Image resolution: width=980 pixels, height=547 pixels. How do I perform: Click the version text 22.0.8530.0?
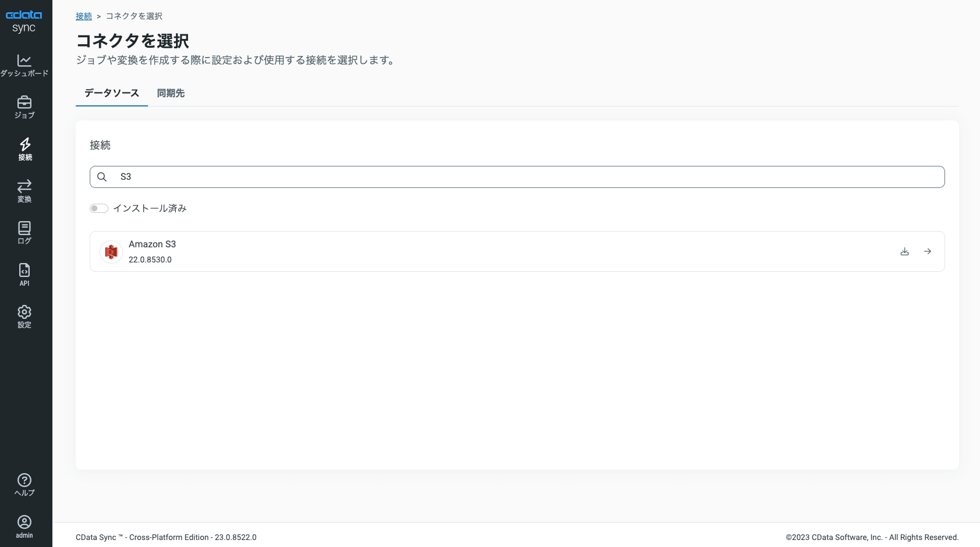tap(150, 260)
